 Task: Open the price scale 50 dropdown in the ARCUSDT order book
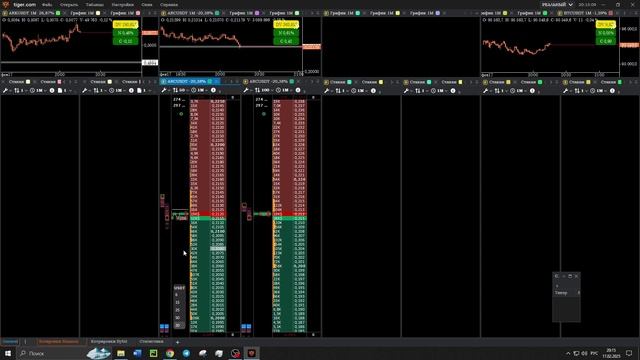(180, 90)
